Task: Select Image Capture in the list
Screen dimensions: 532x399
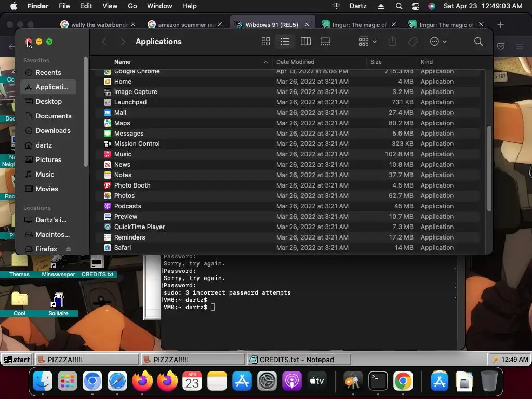Action: pos(287,92)
